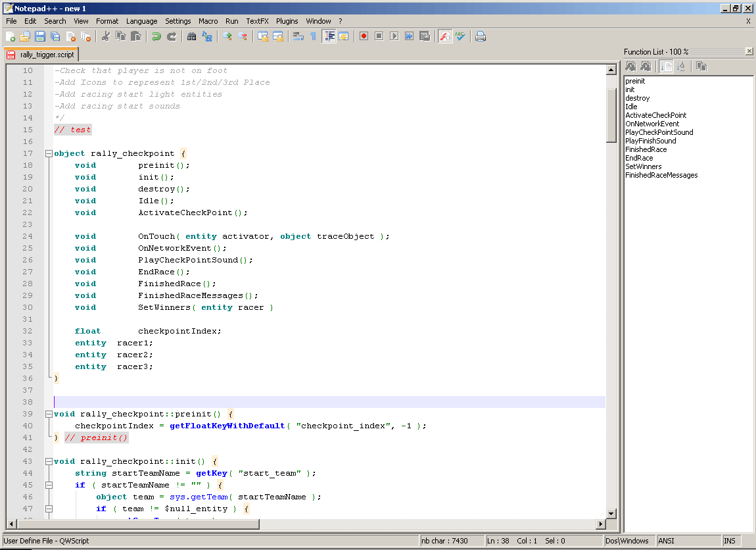Close the Function List panel
This screenshot has height=550, width=756.
[x=749, y=51]
